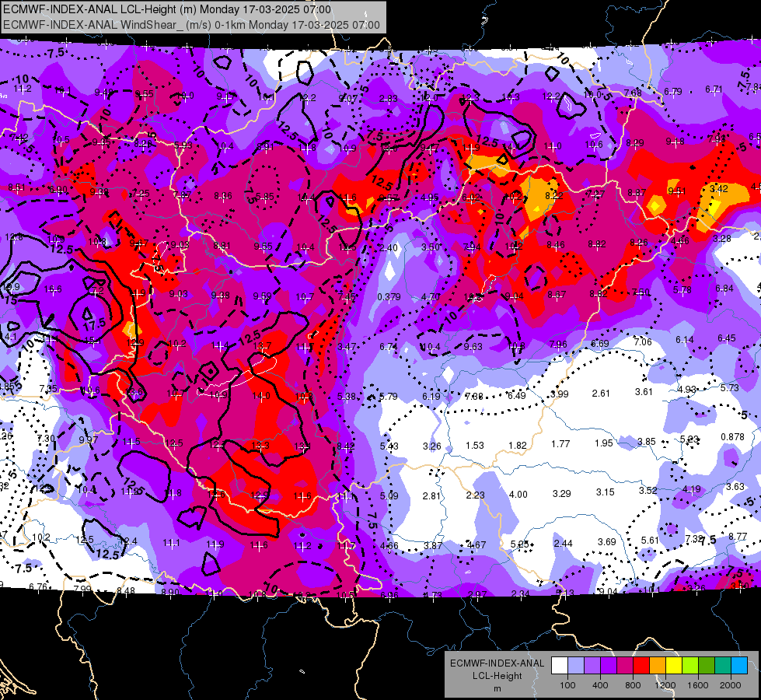Image resolution: width=761 pixels, height=700 pixels.
Task: Click the grid value 6.79
Action: (x=672, y=91)
